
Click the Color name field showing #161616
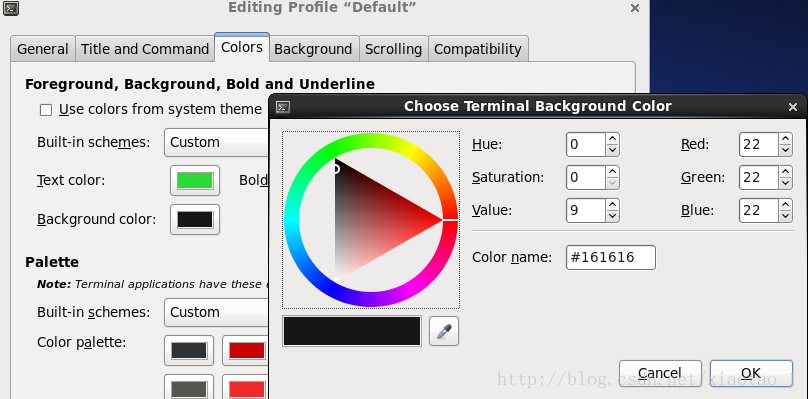point(611,257)
